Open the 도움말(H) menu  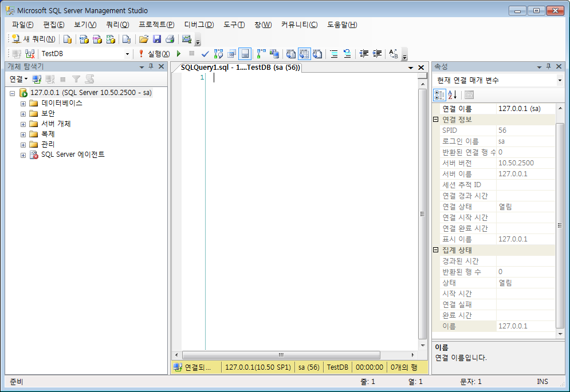[342, 25]
